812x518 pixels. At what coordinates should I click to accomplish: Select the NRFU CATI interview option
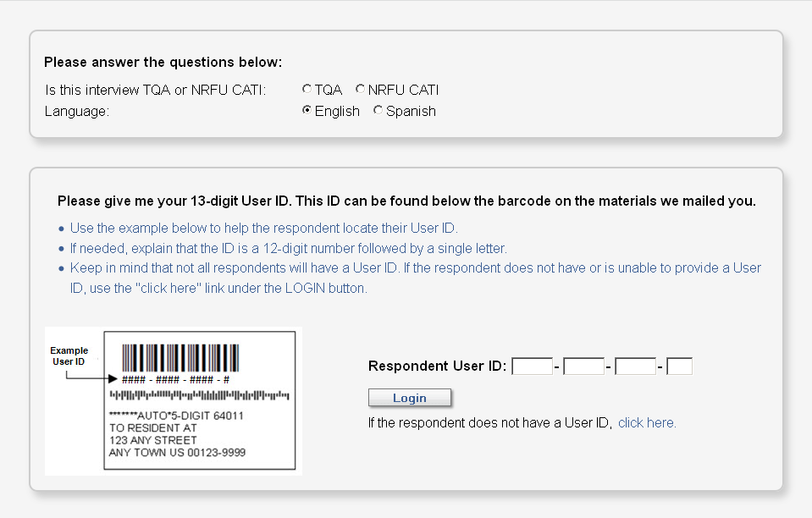361,89
